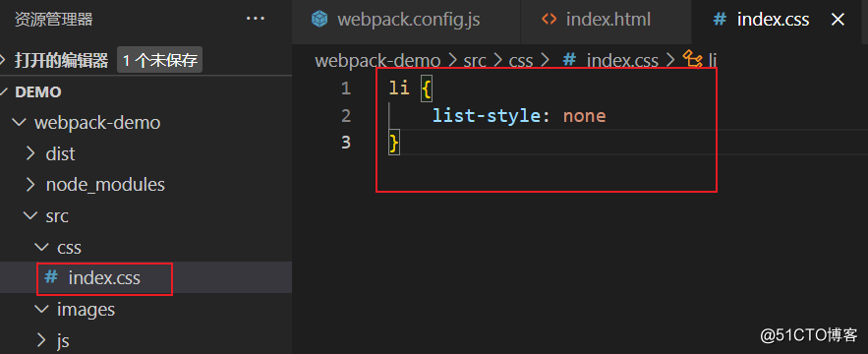Click the 资源管理器 panel title
Image resolution: width=868 pixels, height=354 pixels.
coord(54,20)
